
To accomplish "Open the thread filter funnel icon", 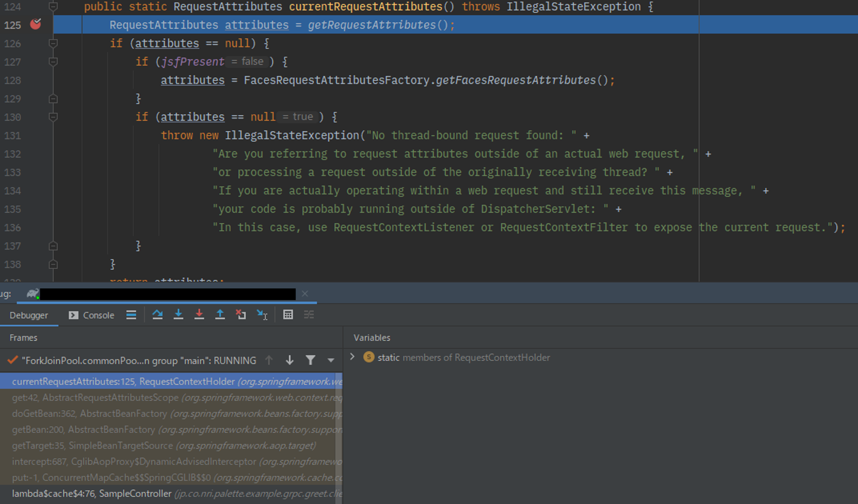I will 310,360.
